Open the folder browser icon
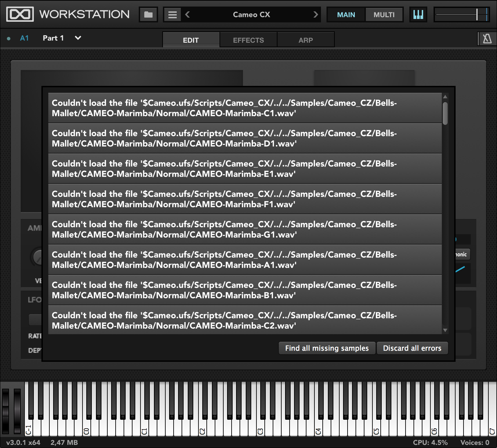 [148, 14]
